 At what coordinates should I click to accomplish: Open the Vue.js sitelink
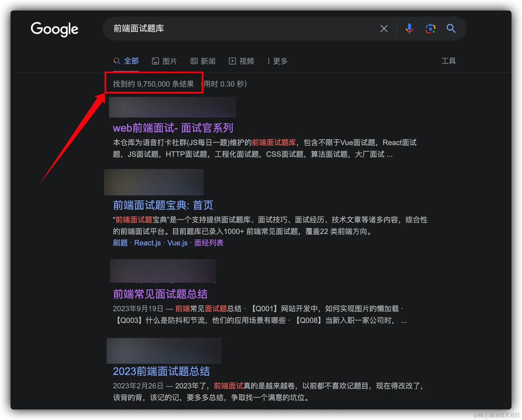(x=177, y=243)
